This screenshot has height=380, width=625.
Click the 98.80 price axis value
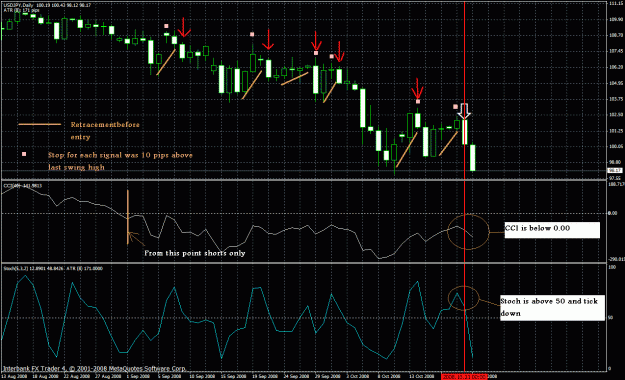point(616,162)
